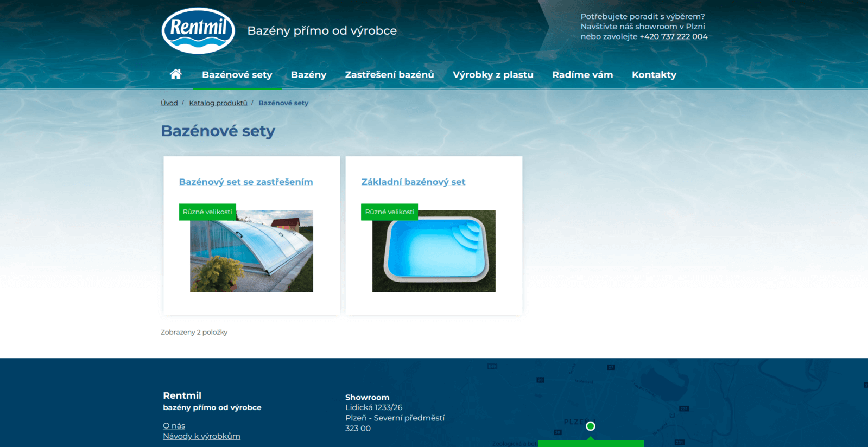Open the Bazénové sety menu item

click(237, 75)
